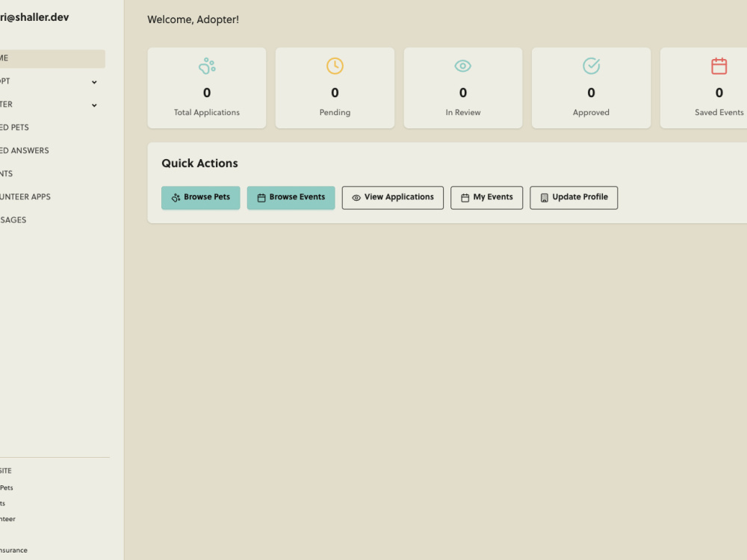Click the Welcome, Adopter! greeting

(x=193, y=19)
